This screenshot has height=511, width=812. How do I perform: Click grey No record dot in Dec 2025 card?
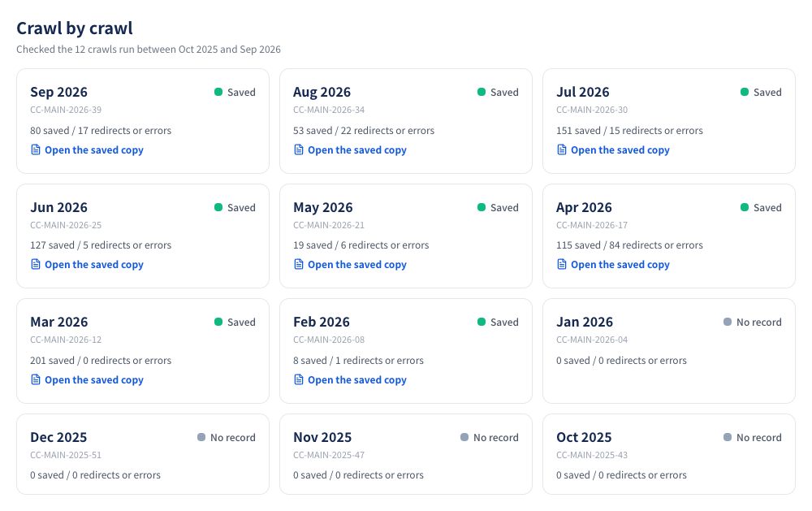point(201,437)
